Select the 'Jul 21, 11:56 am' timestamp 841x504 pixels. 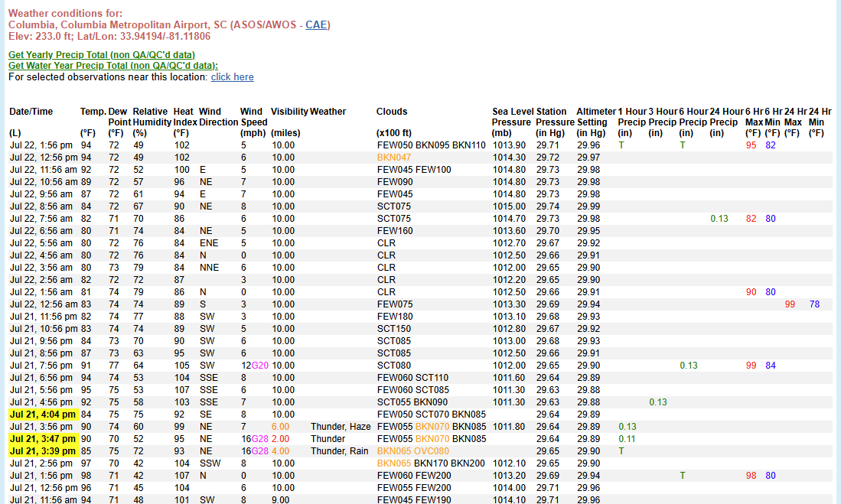(44, 499)
